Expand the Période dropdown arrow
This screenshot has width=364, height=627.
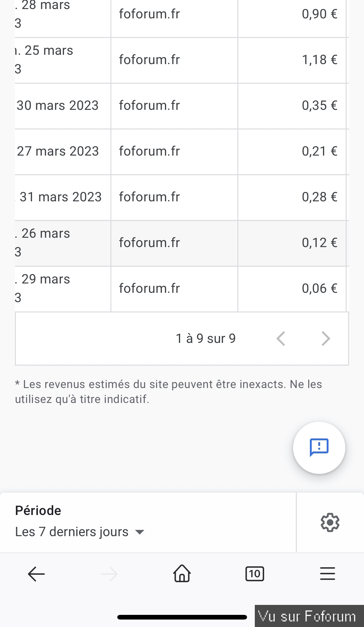(x=140, y=532)
